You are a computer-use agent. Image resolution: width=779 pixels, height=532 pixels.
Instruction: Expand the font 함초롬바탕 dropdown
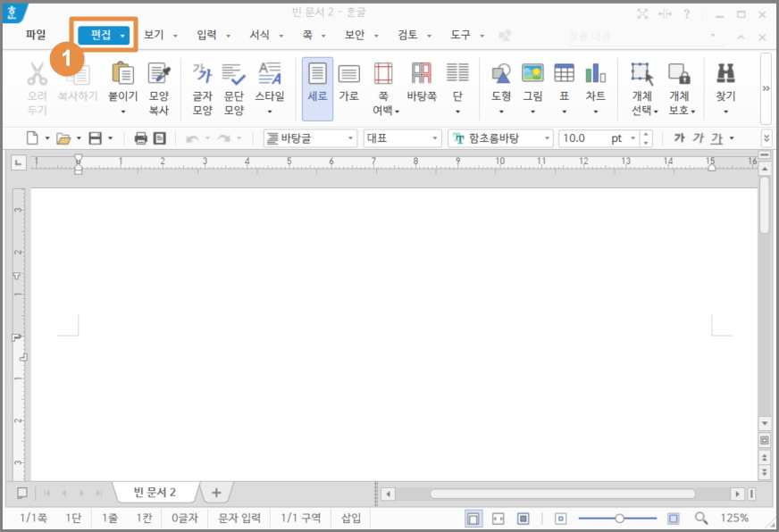[x=547, y=138]
